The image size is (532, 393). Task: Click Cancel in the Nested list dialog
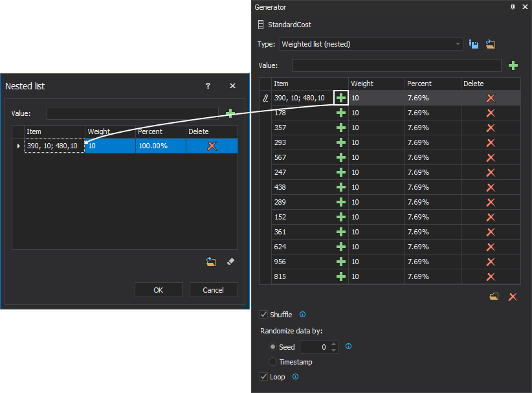pos(214,290)
